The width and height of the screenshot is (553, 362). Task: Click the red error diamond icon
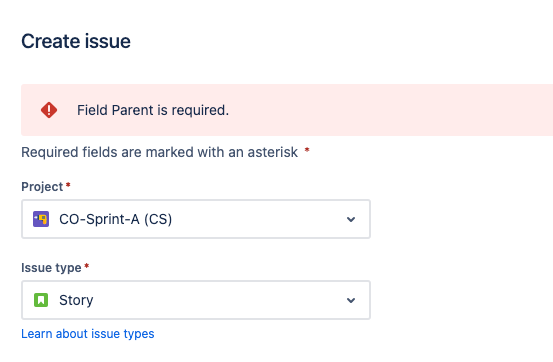pos(49,110)
